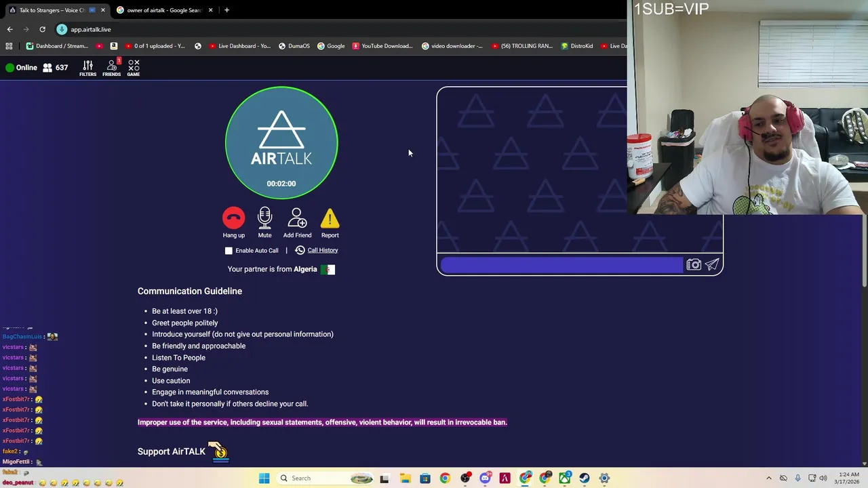
Task: Close the Talk to Strangers tab
Action: click(103, 10)
